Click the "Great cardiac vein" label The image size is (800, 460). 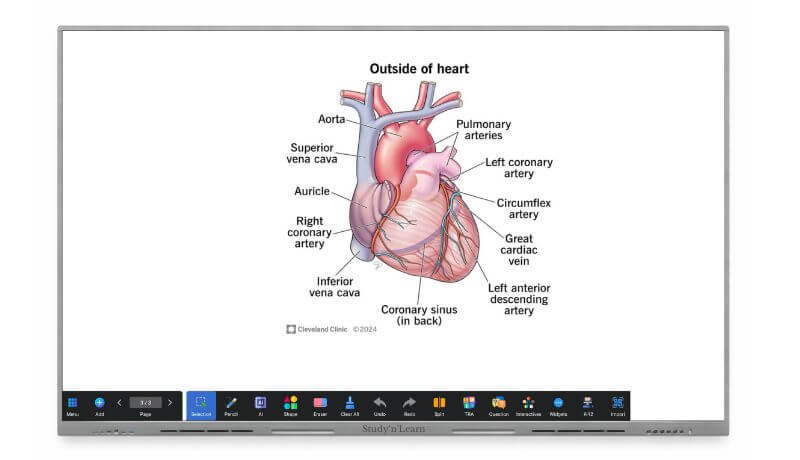[x=519, y=249]
